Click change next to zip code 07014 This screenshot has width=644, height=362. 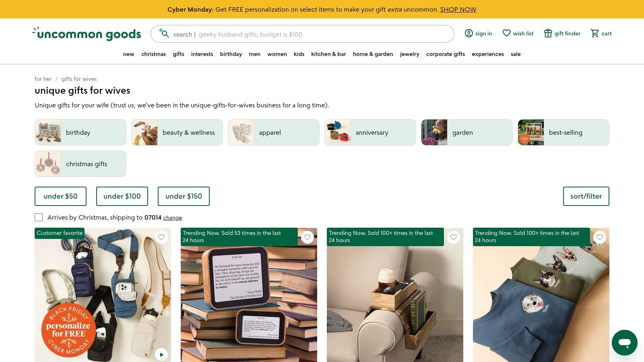(x=172, y=218)
